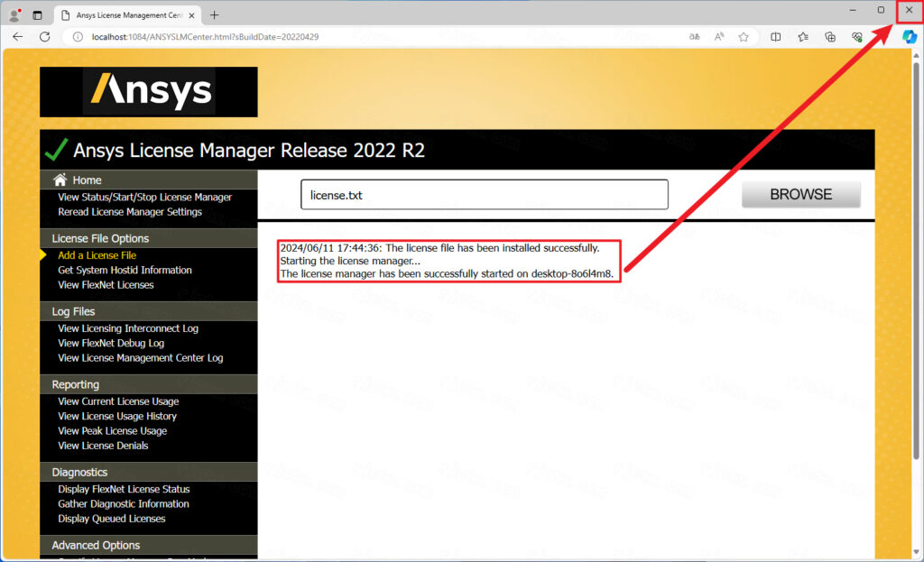Open Home in the sidebar
Viewport: 924px width, 562px height.
tap(87, 180)
